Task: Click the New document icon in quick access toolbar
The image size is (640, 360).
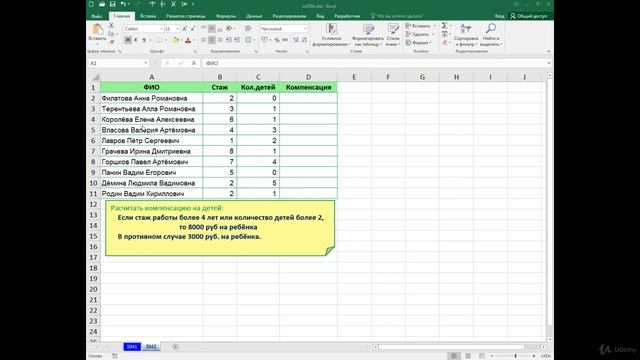Action: pyautogui.click(x=91, y=4)
